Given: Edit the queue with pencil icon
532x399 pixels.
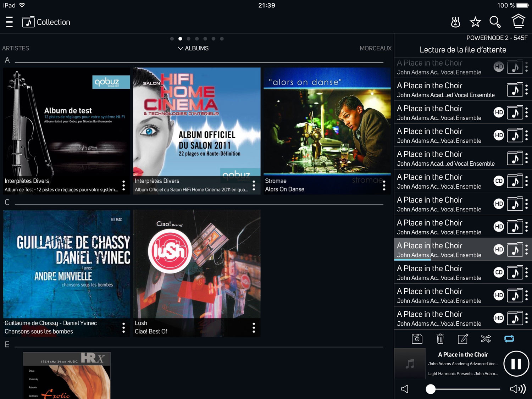Looking at the screenshot, I should pyautogui.click(x=463, y=339).
